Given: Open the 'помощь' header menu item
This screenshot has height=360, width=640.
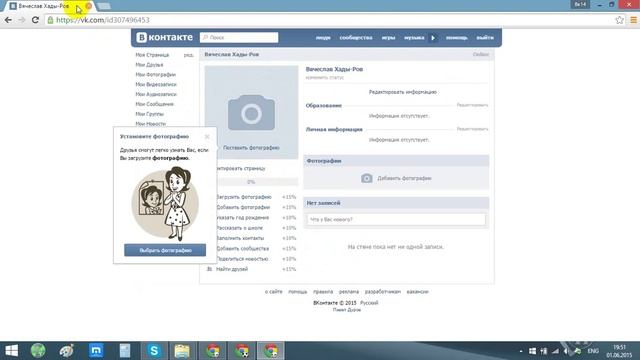Looking at the screenshot, I should 456,38.
